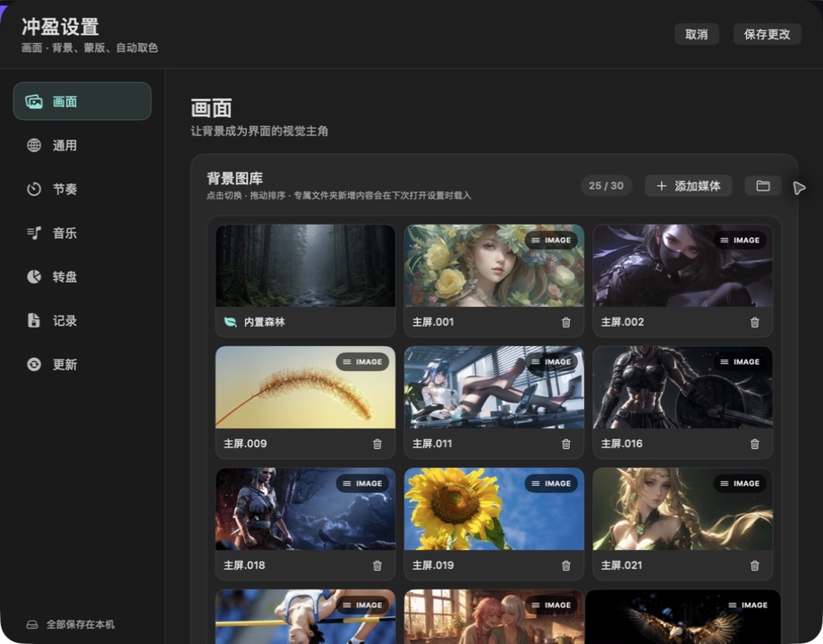The width and height of the screenshot is (823, 644).
Task: Click the 全部保存在本机 status text
Action: (x=81, y=624)
